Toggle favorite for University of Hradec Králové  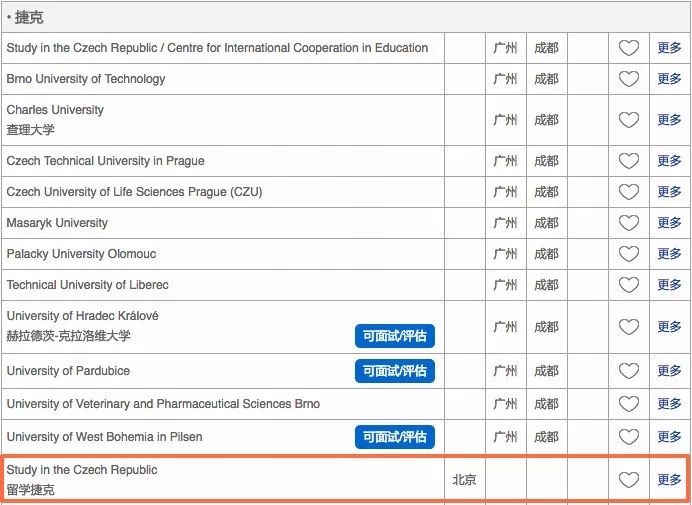(x=628, y=327)
